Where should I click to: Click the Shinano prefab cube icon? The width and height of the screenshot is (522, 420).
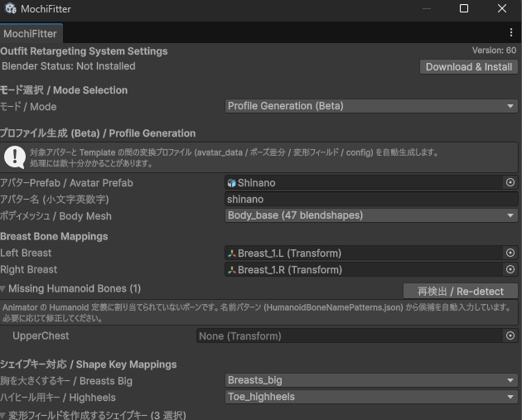pos(232,183)
